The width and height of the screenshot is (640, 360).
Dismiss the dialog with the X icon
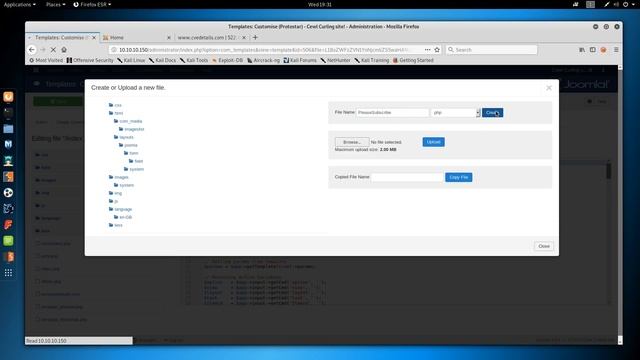click(549, 88)
